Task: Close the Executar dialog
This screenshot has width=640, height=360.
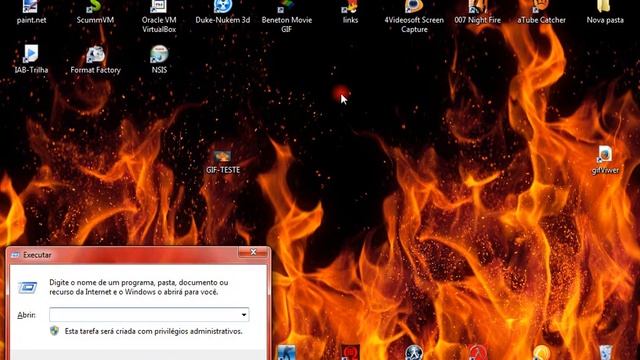Action: point(253,252)
